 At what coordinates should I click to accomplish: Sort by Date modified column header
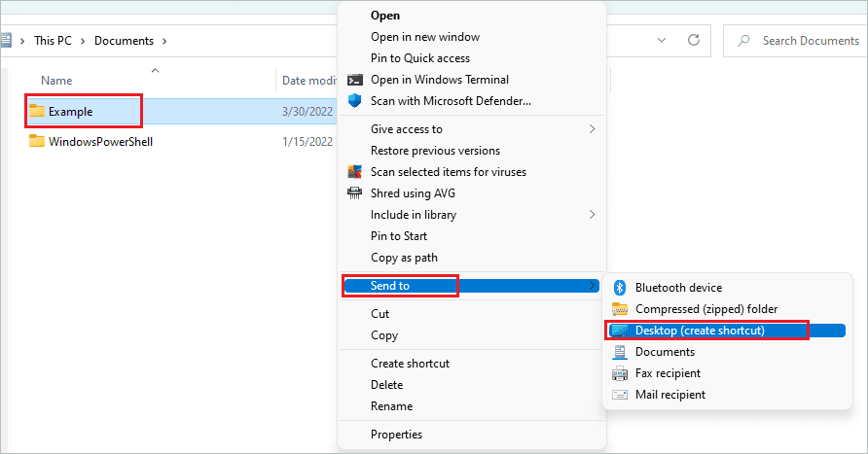tap(309, 81)
